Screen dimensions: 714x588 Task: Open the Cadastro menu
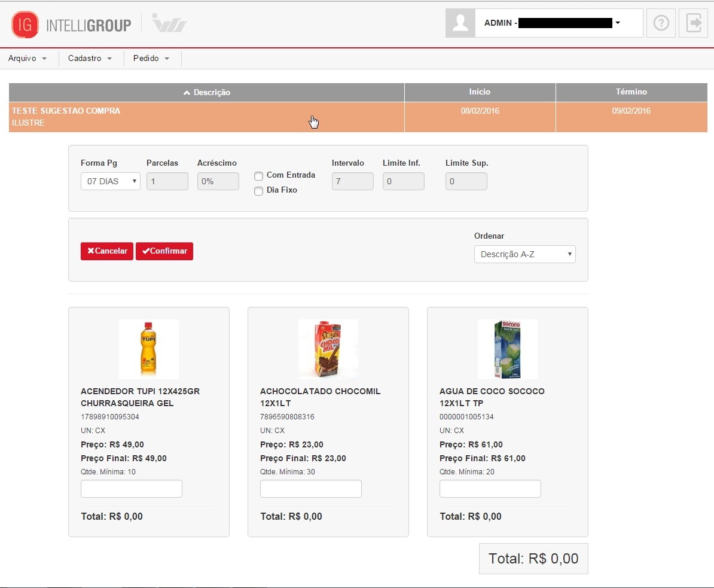pyautogui.click(x=90, y=58)
